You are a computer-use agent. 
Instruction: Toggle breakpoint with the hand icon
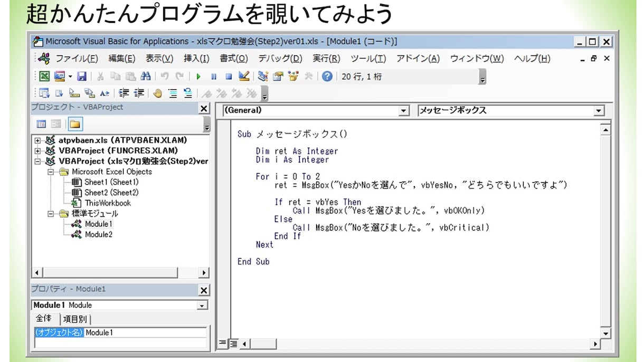[157, 93]
